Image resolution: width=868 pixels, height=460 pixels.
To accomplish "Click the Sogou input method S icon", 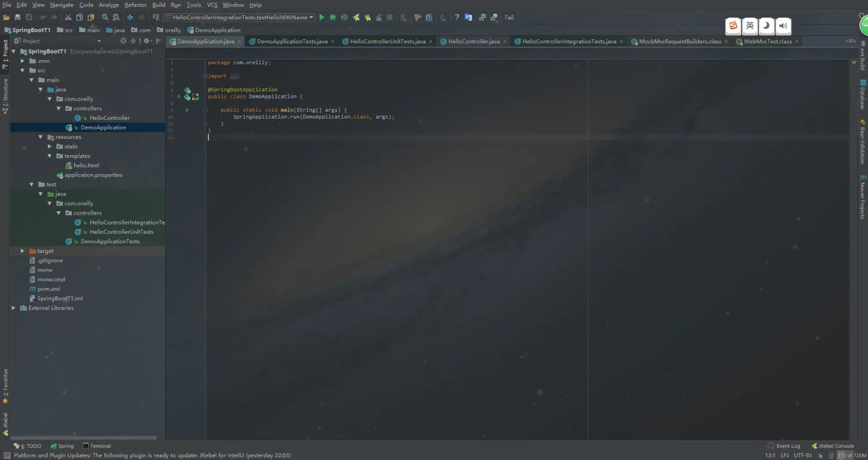I will (733, 25).
